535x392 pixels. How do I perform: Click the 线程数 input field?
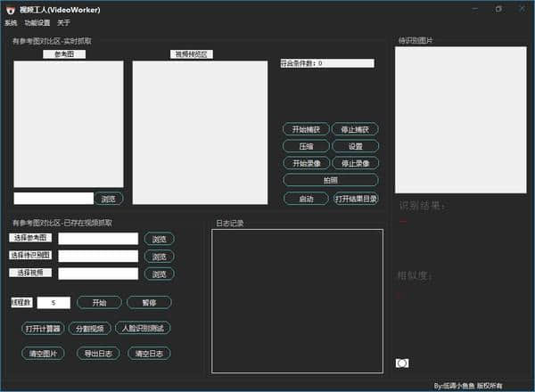pos(54,303)
